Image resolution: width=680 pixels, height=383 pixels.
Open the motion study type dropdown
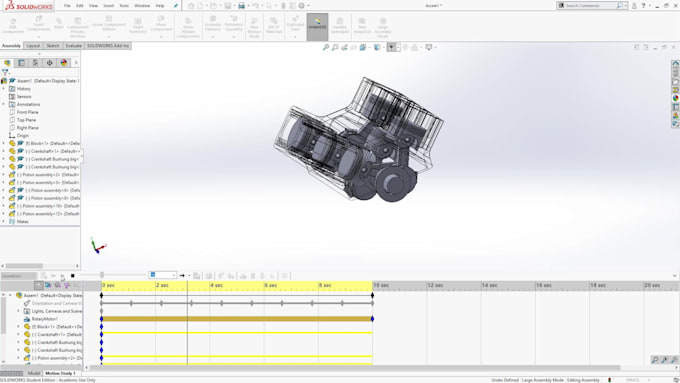(18, 276)
